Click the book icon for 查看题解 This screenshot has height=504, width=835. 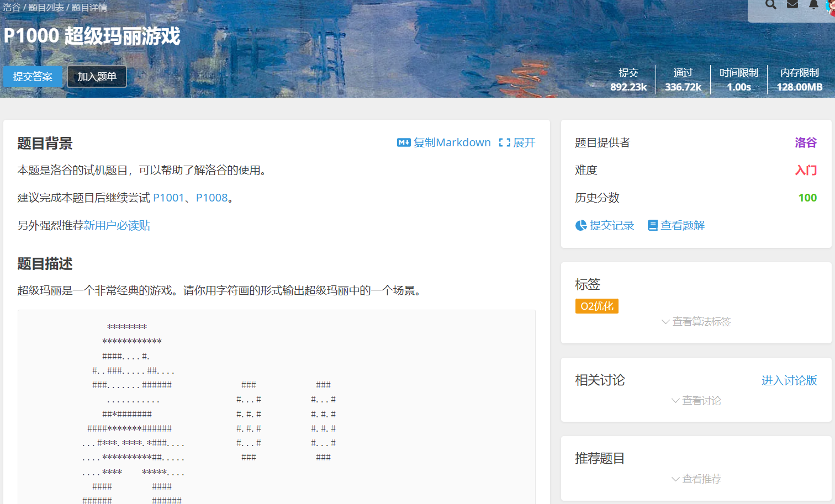tap(653, 225)
